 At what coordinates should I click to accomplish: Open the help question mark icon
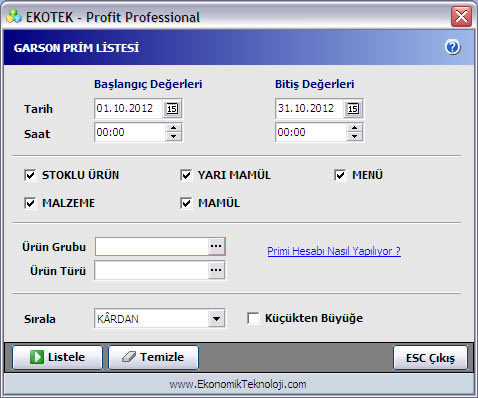pyautogui.click(x=453, y=47)
